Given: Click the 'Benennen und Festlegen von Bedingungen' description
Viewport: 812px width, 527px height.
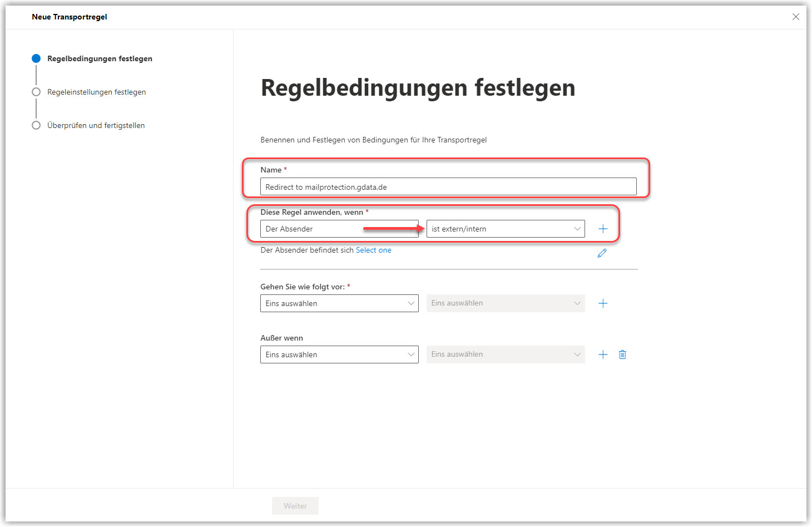Looking at the screenshot, I should [x=374, y=140].
